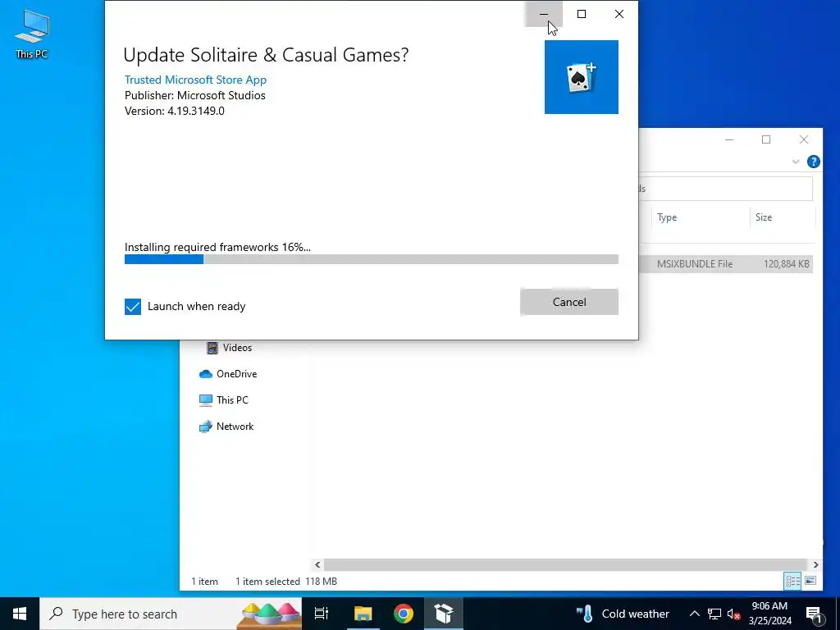
Task: Open the Windows Start menu
Action: tap(20, 614)
